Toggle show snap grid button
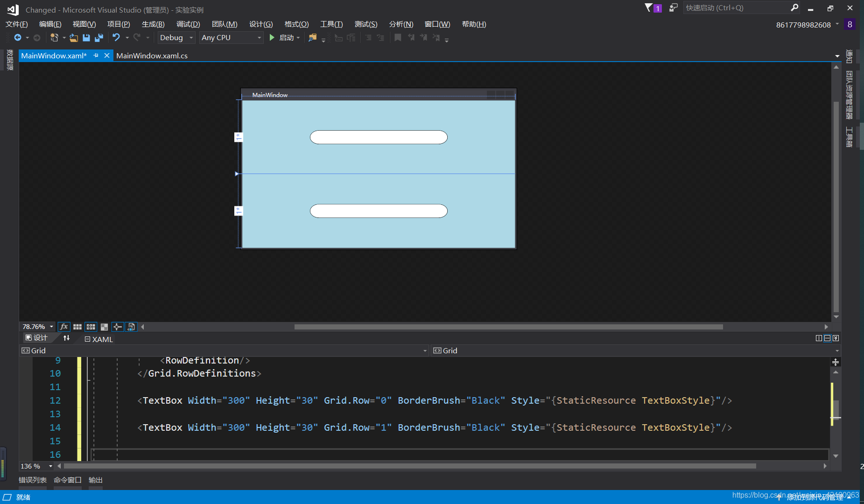864x504 pixels. (77, 327)
